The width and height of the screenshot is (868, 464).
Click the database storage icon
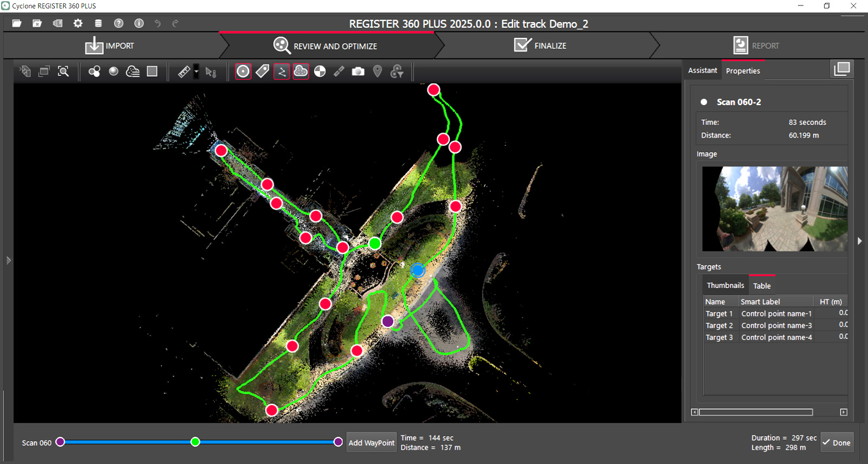coord(98,23)
